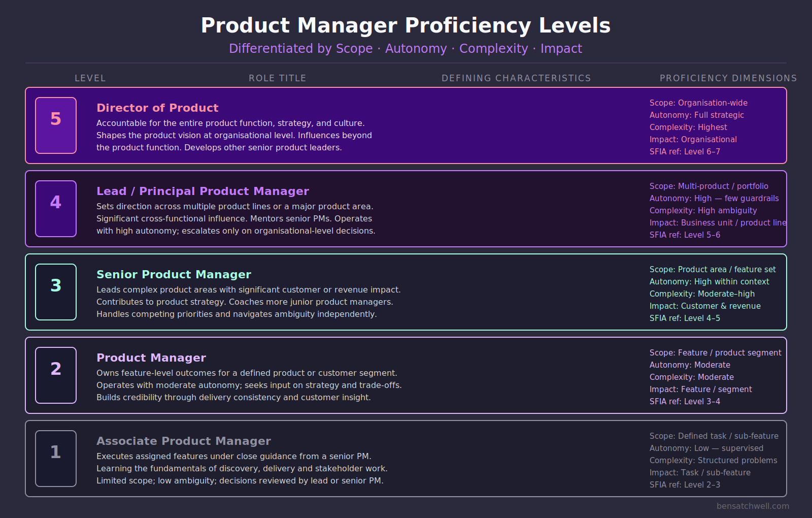The width and height of the screenshot is (812, 518).
Task: Click 'Complexity: Moderate–high'
Action: 702,294
